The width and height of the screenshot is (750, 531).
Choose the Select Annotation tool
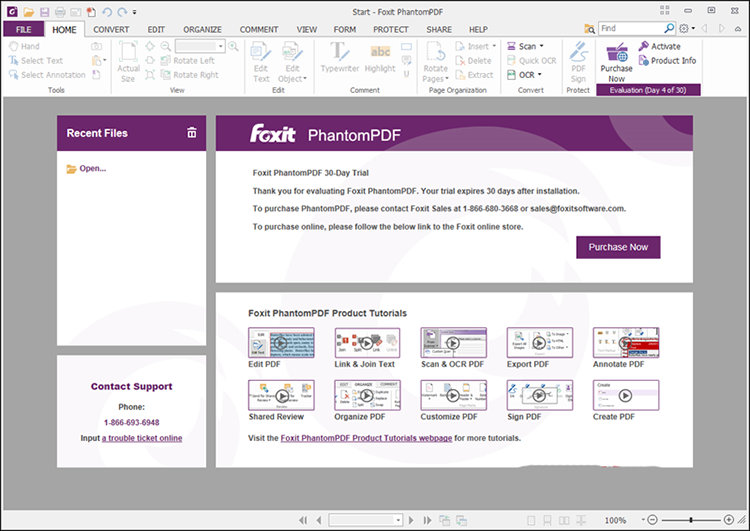(47, 75)
